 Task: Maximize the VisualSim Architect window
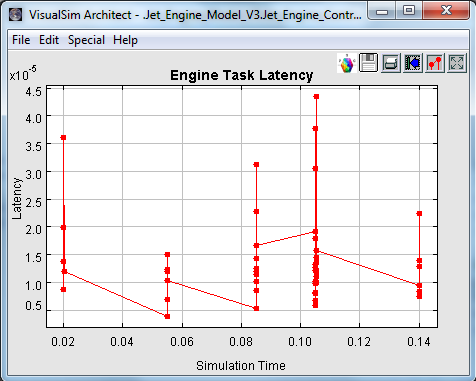coord(409,10)
